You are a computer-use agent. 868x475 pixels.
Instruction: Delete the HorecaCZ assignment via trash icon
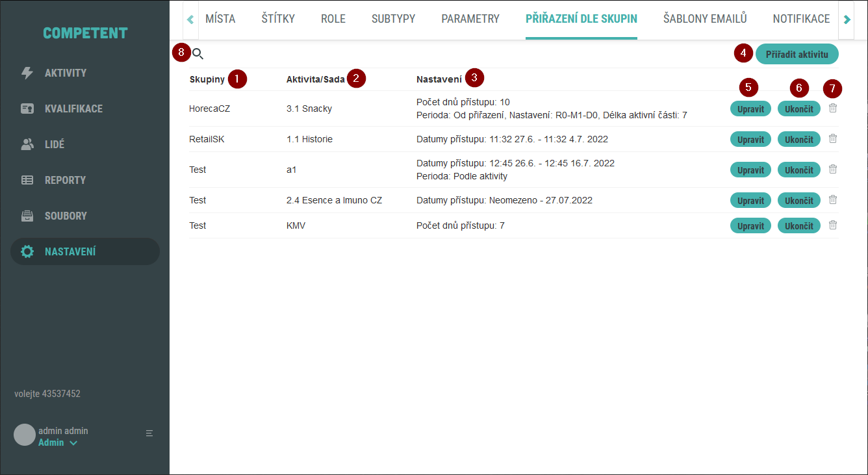pos(833,108)
